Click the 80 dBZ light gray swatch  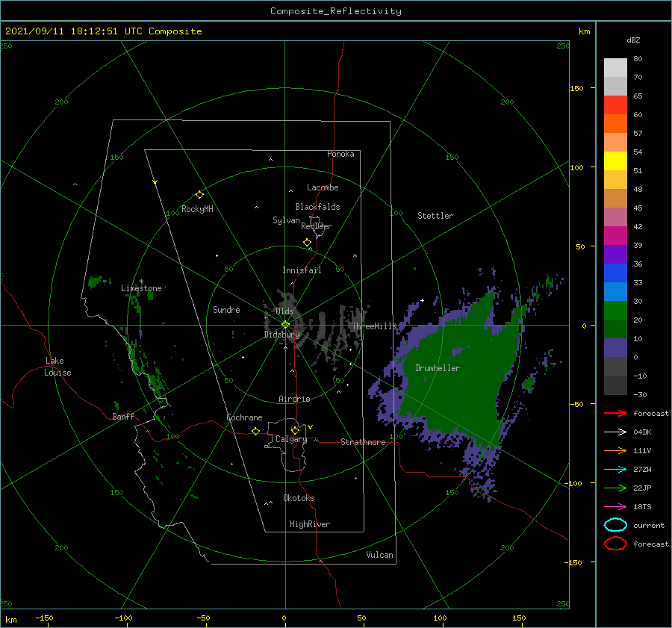(615, 68)
